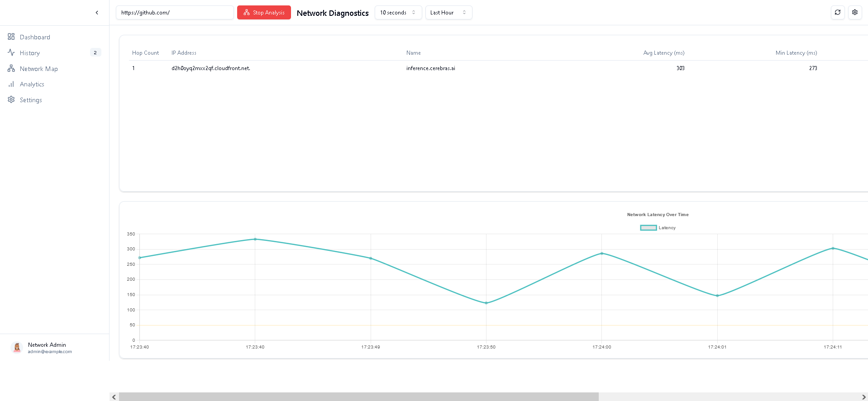Click the Min Latency (ms) column header
The image size is (868, 401).
(x=796, y=53)
